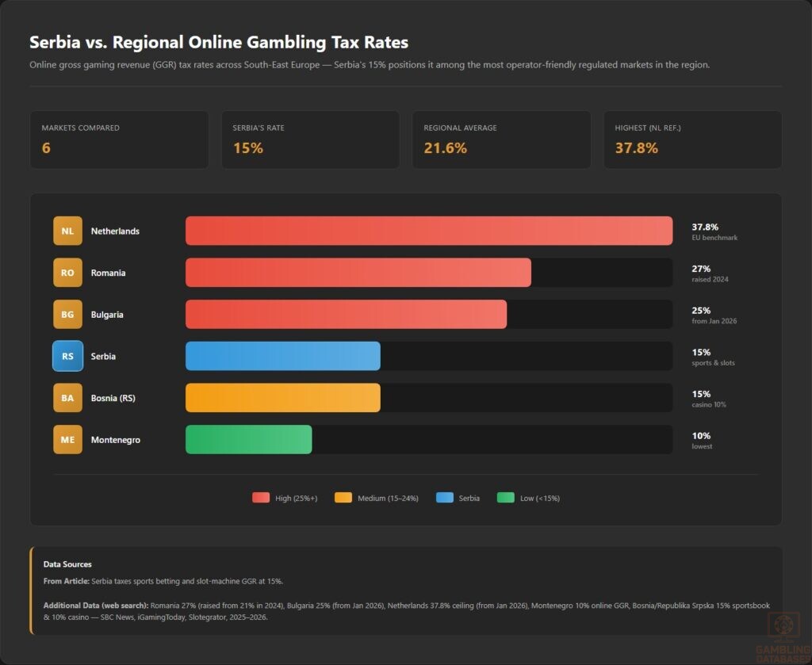Viewport: 812px width, 665px height.
Task: Click the Serbia's Rate 15% card value
Action: 248,148
